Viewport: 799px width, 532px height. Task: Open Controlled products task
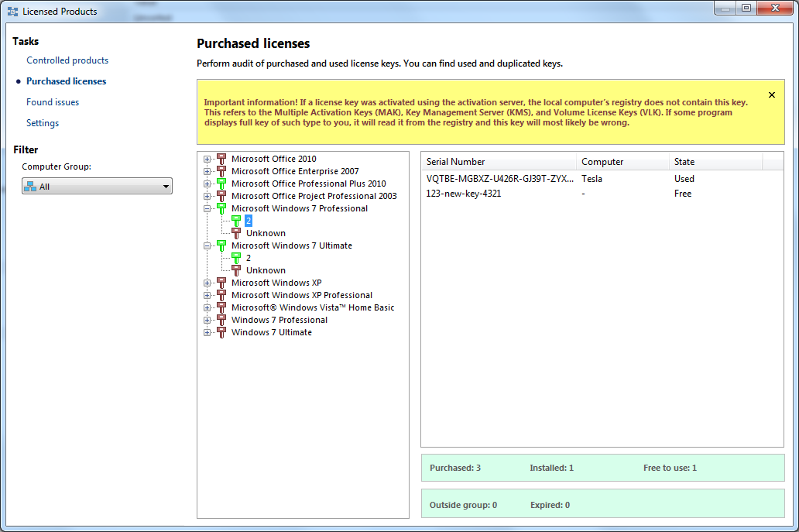[67, 60]
